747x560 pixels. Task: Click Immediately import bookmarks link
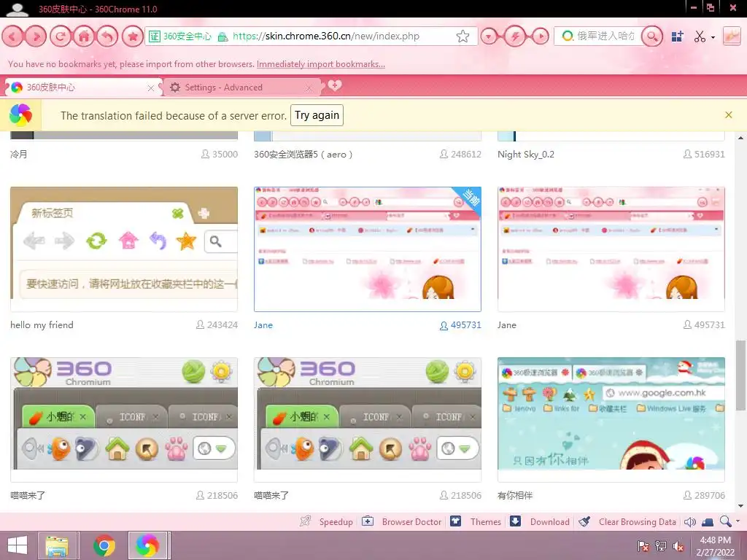coord(321,64)
